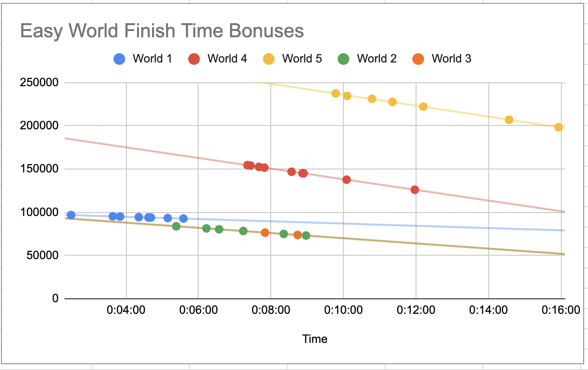Click the rightmost green World 2 data point
This screenshot has width=588, height=370.
pos(306,235)
